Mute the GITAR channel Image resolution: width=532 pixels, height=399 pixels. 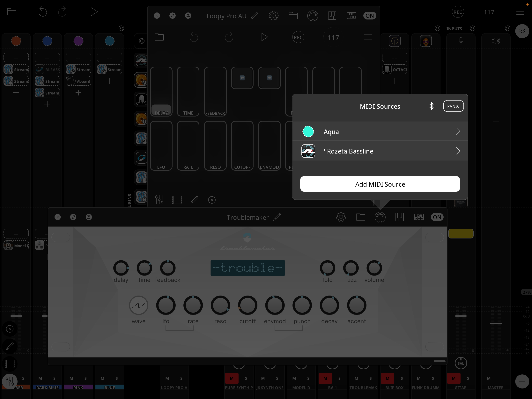[454, 378]
